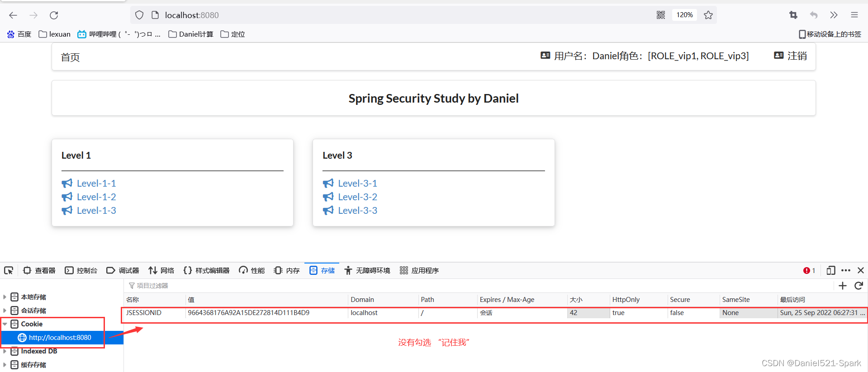868x372 pixels.
Task: Collapse the Cookie tree node
Action: point(5,324)
